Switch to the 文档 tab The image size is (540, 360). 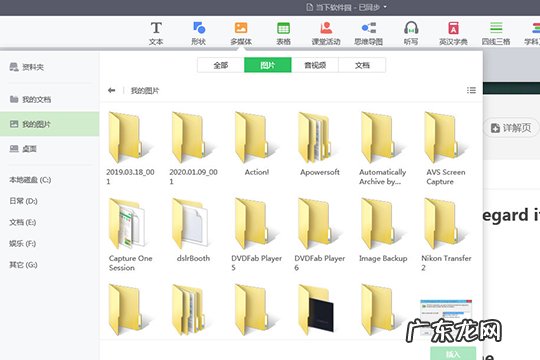[x=362, y=65]
